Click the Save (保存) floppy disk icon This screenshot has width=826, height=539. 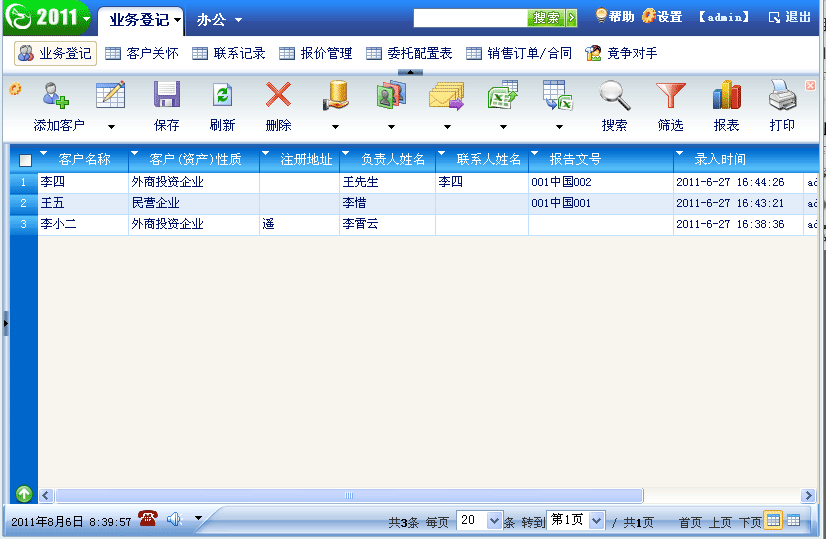tap(166, 95)
